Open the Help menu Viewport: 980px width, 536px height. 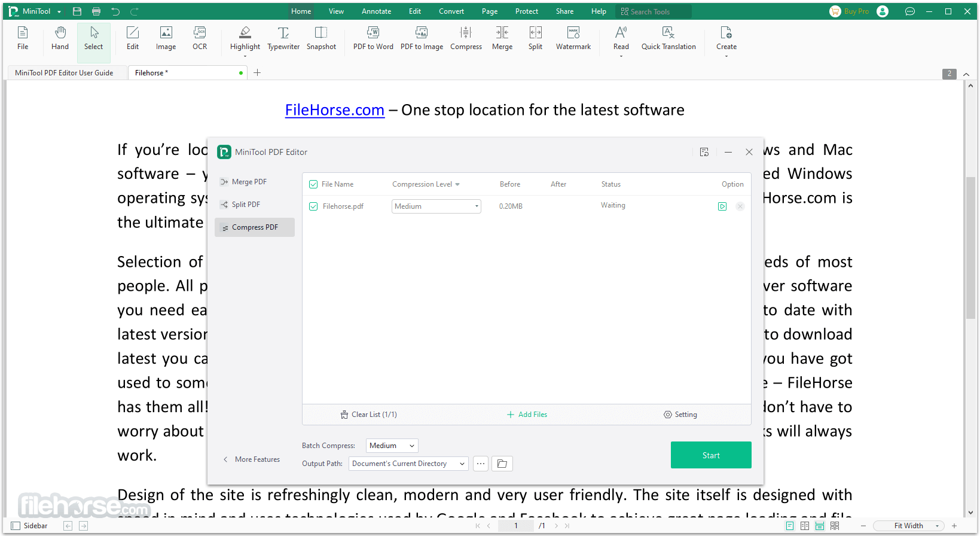point(599,11)
